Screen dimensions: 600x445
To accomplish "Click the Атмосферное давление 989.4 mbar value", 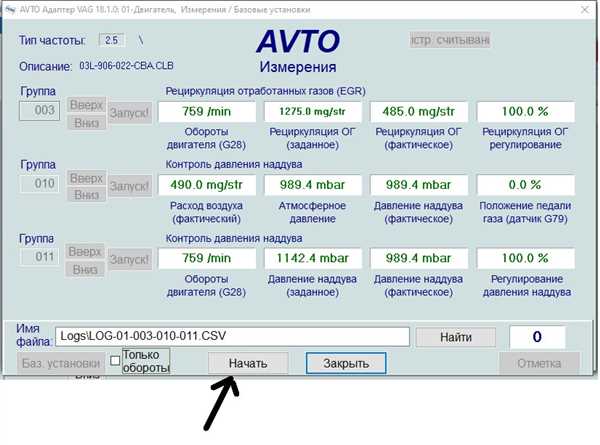I will click(x=313, y=185).
